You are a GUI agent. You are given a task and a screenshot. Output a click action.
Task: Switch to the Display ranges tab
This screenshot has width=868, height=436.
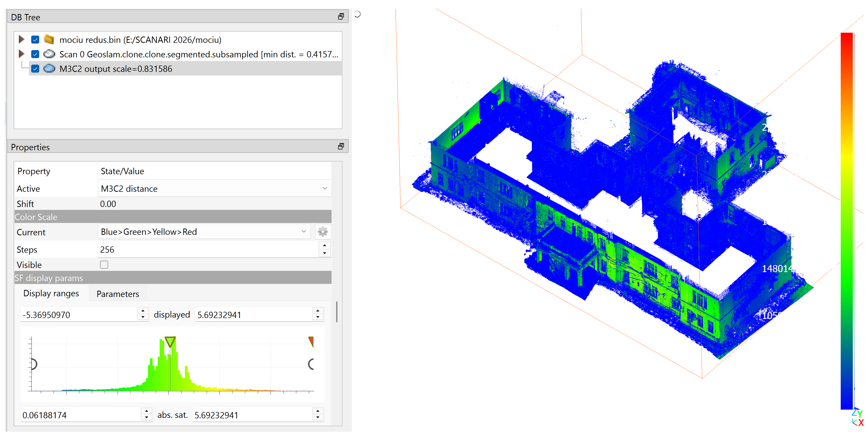(x=51, y=293)
